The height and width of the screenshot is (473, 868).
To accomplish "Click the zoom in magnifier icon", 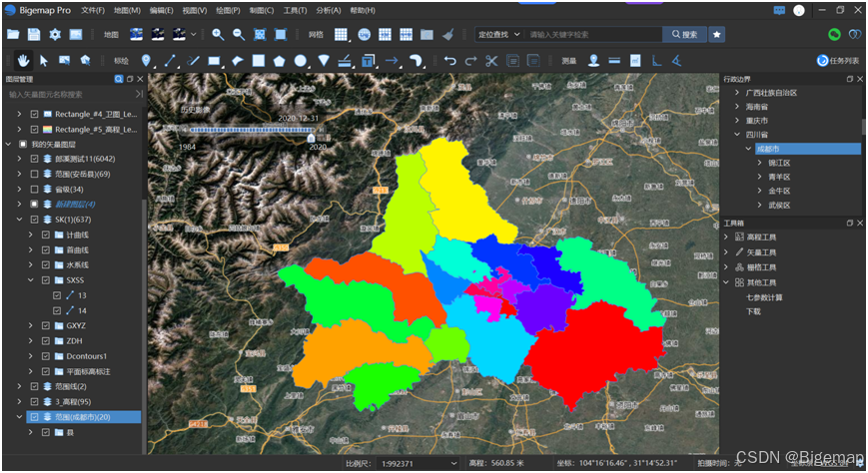I will coord(218,34).
